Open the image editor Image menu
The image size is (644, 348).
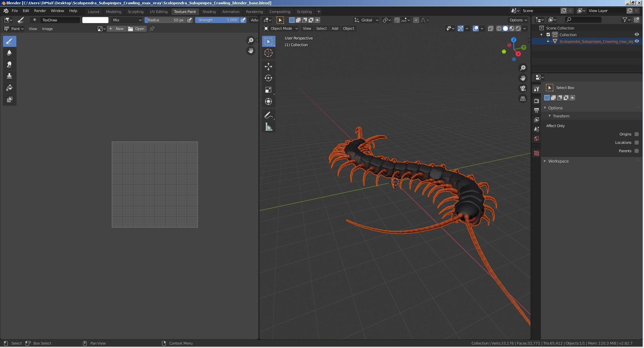click(47, 29)
